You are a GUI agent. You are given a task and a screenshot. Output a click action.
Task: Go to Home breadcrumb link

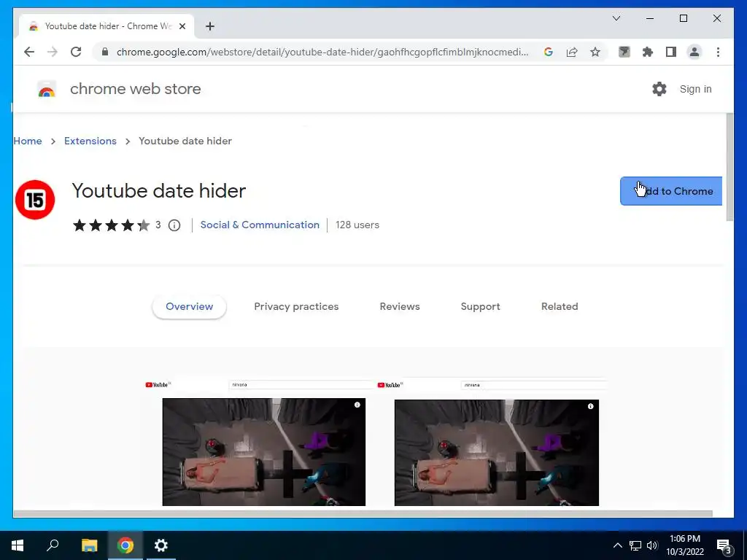coord(28,141)
